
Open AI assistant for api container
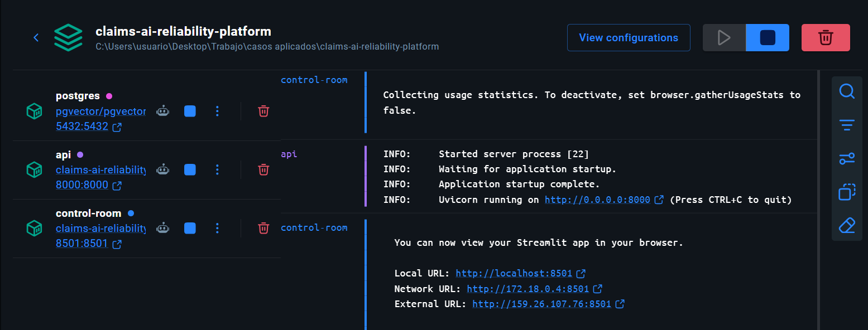pyautogui.click(x=162, y=169)
